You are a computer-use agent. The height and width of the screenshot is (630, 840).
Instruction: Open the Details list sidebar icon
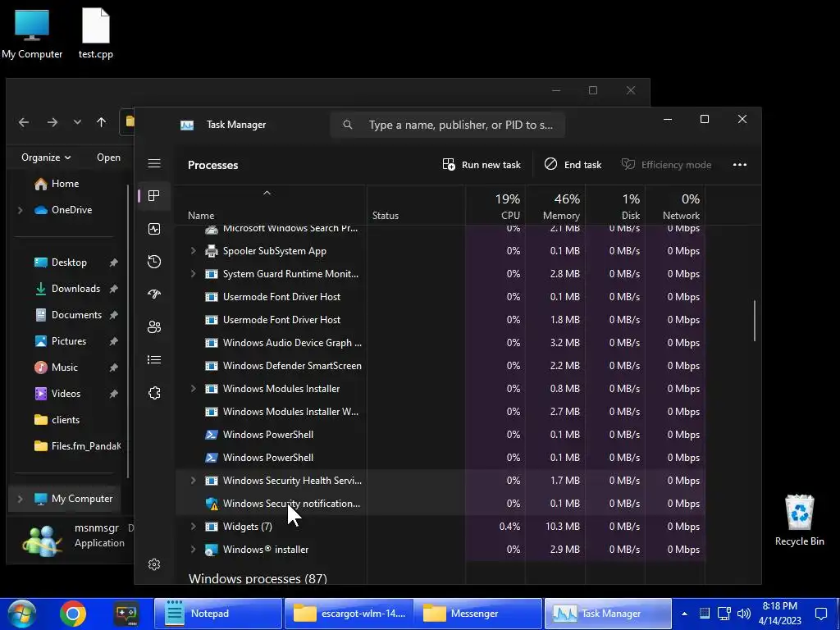pos(154,360)
